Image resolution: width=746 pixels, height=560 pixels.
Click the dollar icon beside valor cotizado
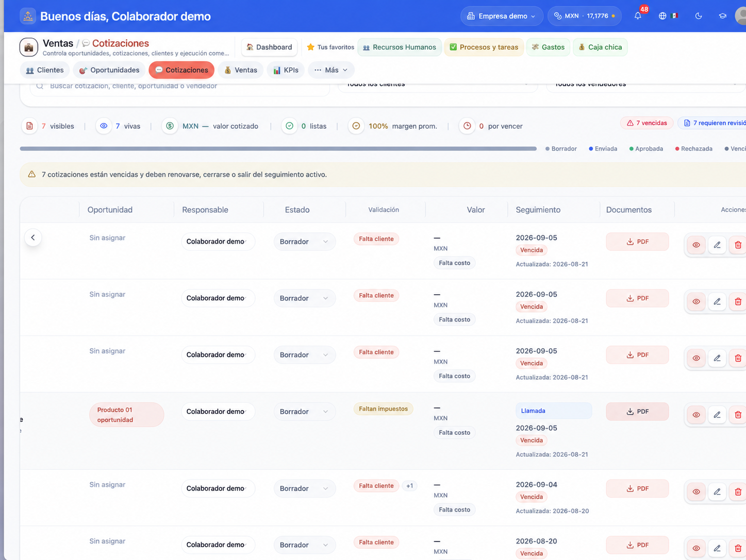(x=170, y=126)
